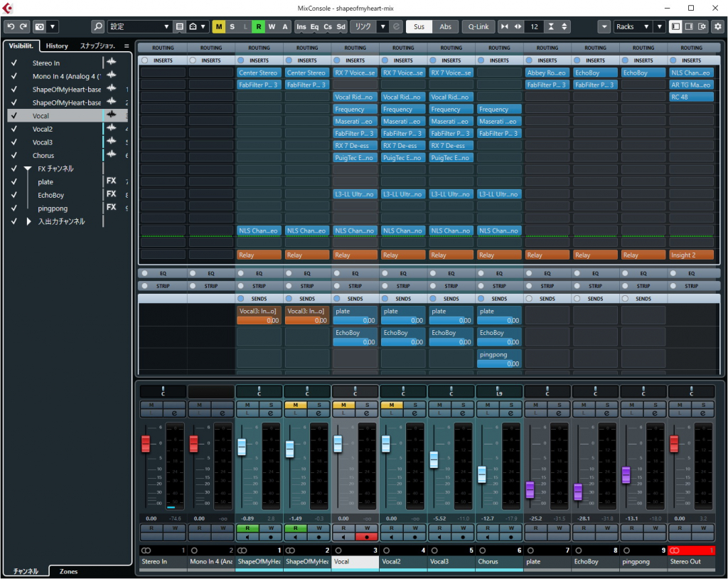Image resolution: width=728 pixels, height=579 pixels.
Task: Open the MixConsole settings gear
Action: [x=717, y=26]
